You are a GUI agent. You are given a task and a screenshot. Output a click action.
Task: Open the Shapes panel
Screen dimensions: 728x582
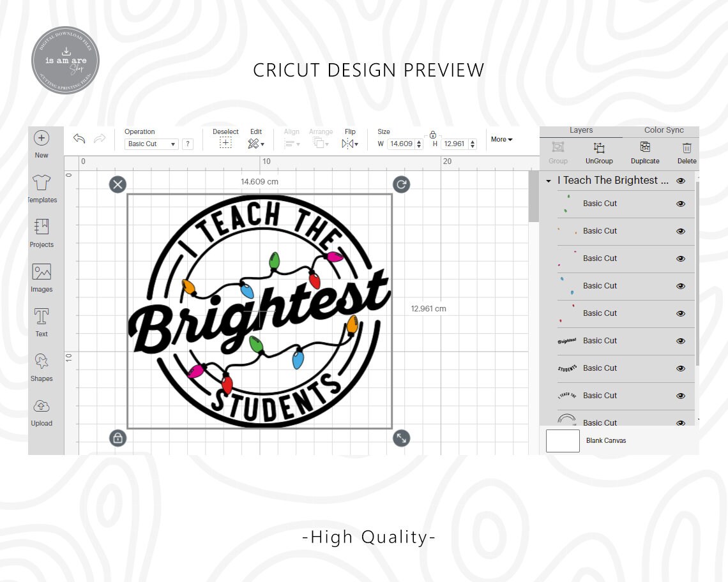click(42, 366)
